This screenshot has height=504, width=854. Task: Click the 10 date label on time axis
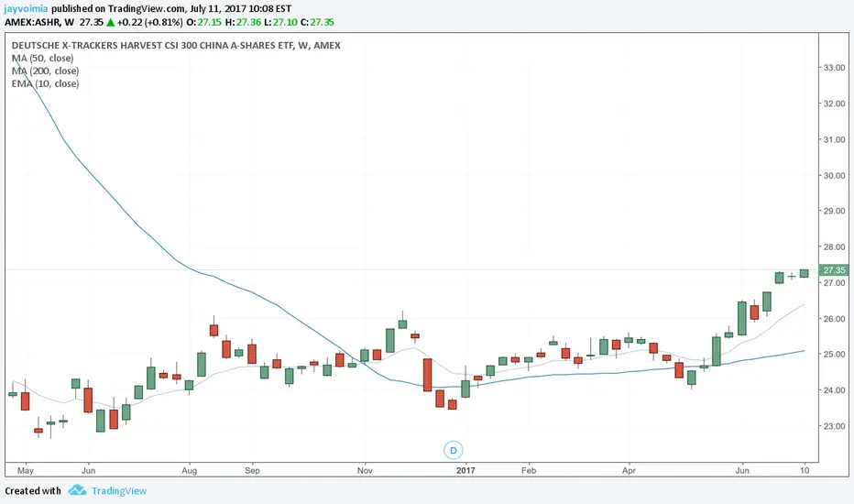pyautogui.click(x=805, y=470)
